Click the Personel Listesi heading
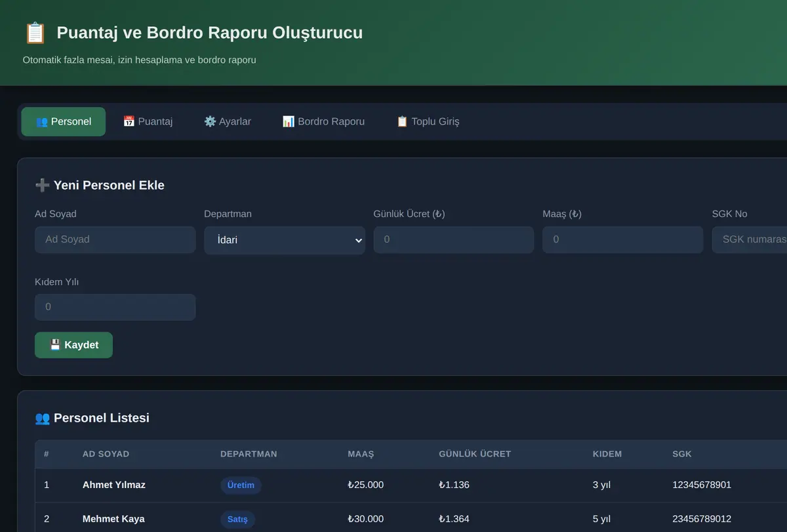787x532 pixels. pos(92,418)
